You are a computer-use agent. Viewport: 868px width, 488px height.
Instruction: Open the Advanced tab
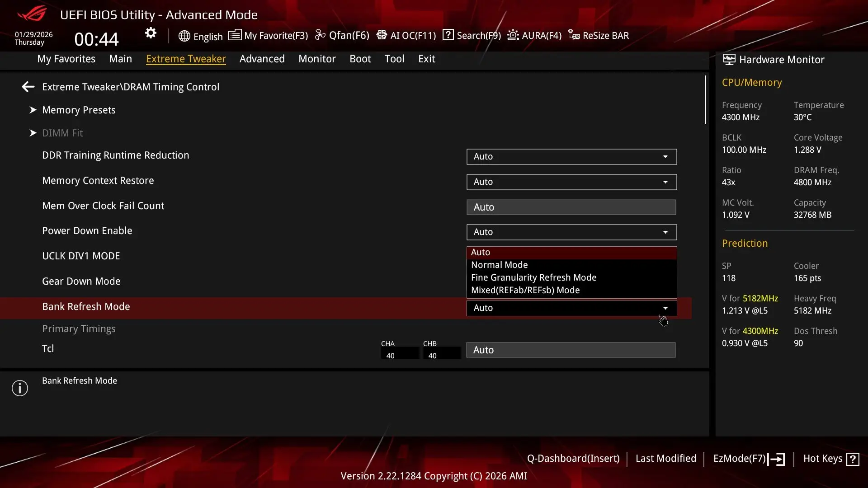(x=262, y=59)
